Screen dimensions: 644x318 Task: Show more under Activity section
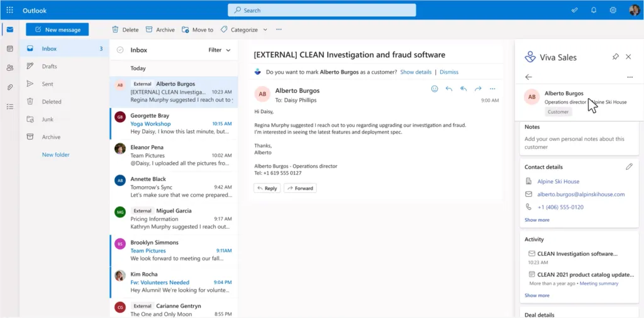tap(536, 295)
